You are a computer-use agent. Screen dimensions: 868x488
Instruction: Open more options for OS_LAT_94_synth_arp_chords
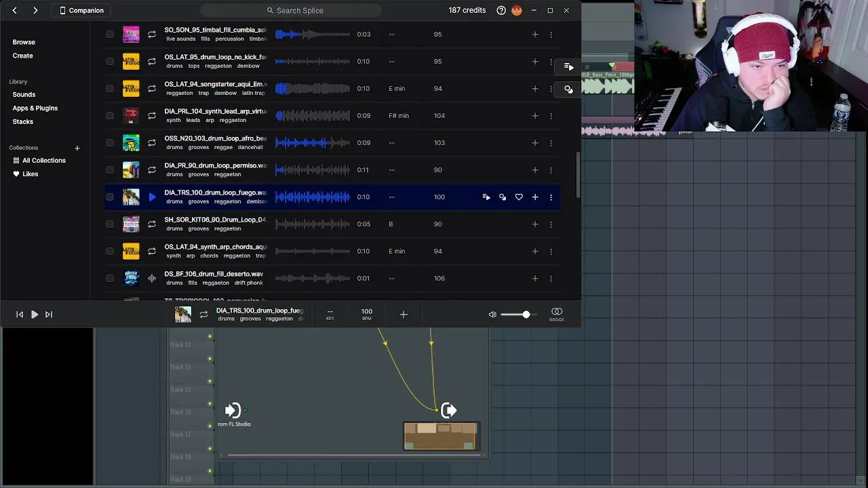point(551,251)
